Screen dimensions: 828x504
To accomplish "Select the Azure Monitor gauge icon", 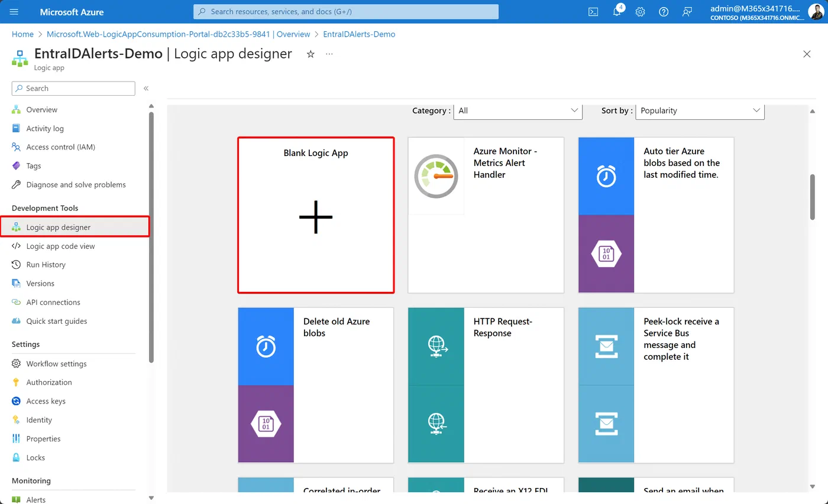I will click(436, 176).
